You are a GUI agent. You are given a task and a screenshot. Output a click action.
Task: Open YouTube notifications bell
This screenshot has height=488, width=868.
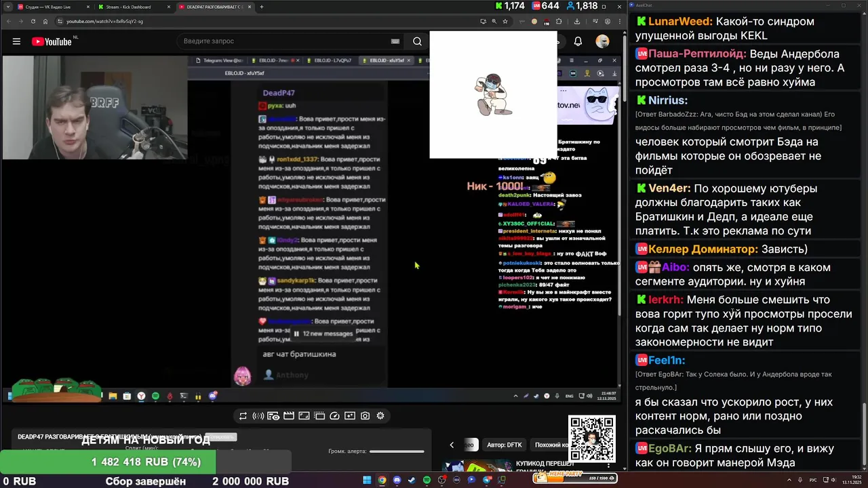pos(578,41)
